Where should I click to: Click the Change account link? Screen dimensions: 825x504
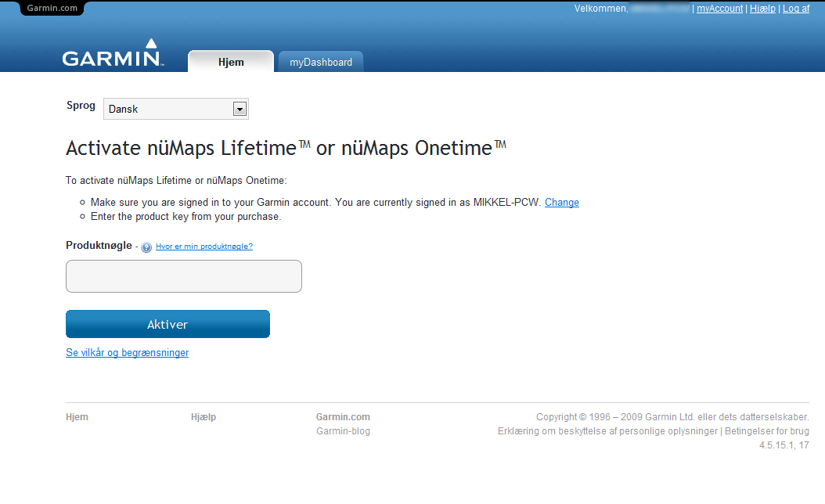pyautogui.click(x=562, y=203)
